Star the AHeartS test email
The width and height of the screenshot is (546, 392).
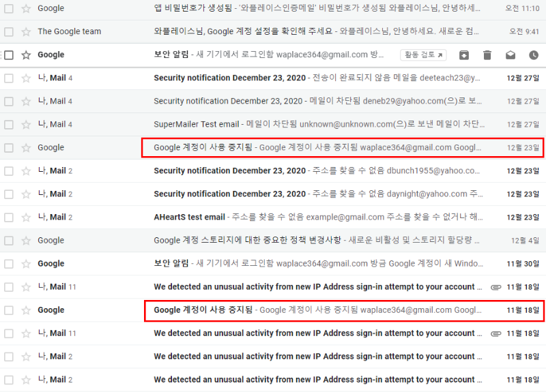pos(27,217)
